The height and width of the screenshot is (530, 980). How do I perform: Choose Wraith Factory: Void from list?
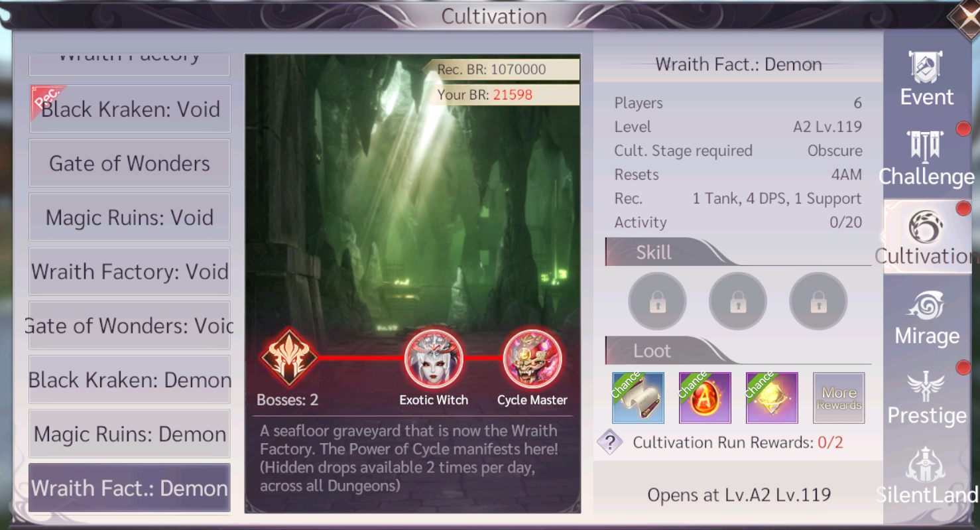point(129,271)
